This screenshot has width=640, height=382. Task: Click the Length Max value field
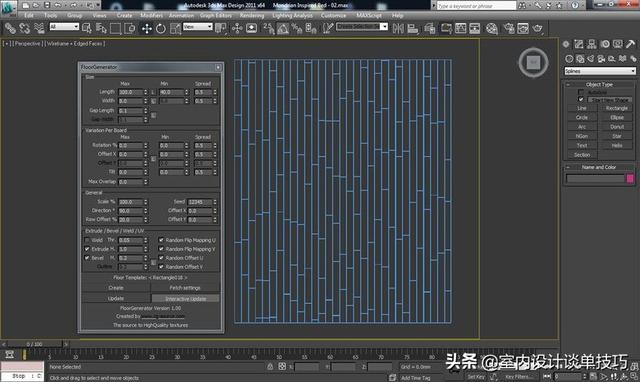pyautogui.click(x=131, y=92)
